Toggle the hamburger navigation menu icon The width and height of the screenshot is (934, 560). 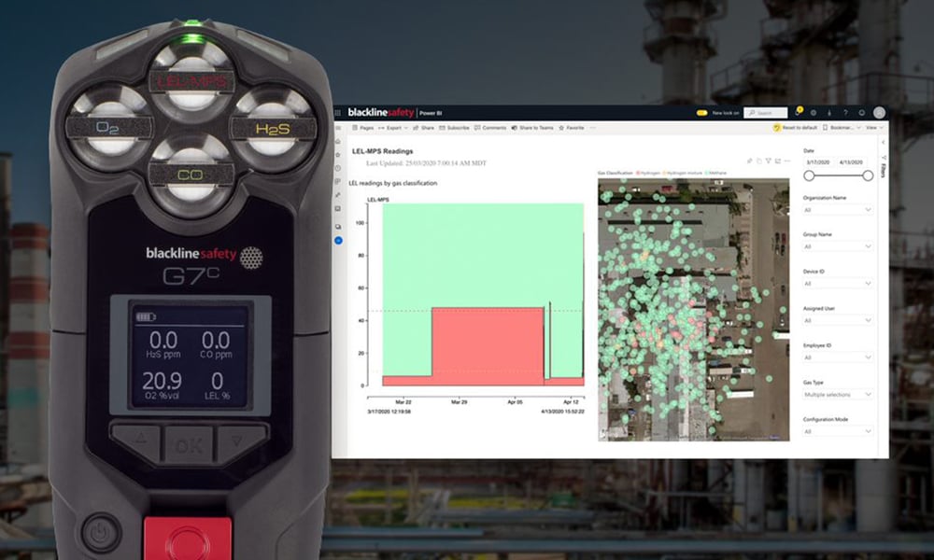tap(338, 128)
